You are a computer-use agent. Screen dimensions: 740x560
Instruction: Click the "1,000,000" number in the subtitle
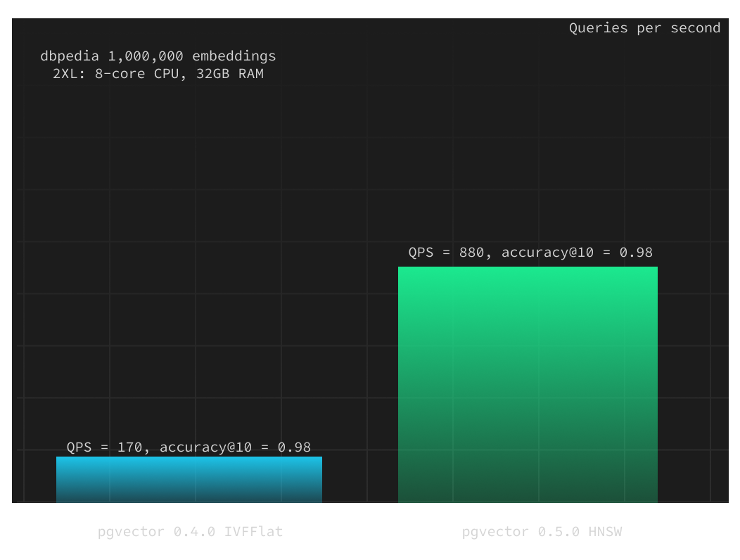pyautogui.click(x=146, y=56)
